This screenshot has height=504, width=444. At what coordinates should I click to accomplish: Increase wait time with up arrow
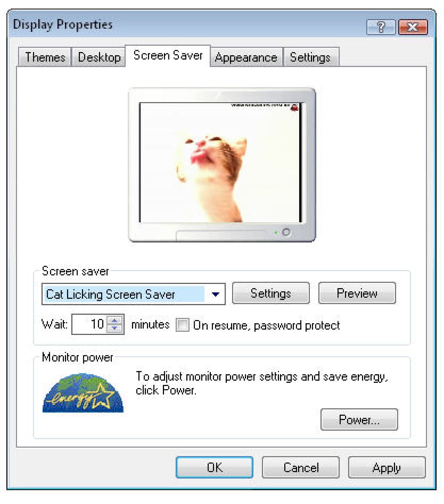114,320
